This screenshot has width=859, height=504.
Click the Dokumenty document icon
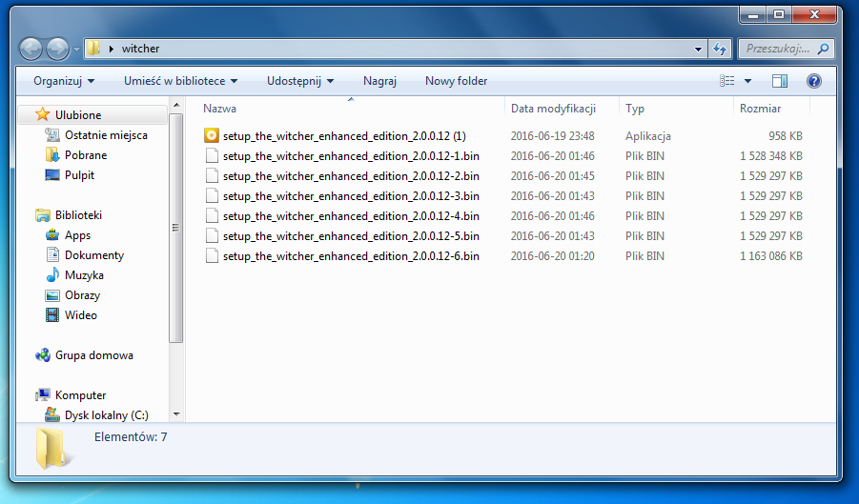click(52, 255)
